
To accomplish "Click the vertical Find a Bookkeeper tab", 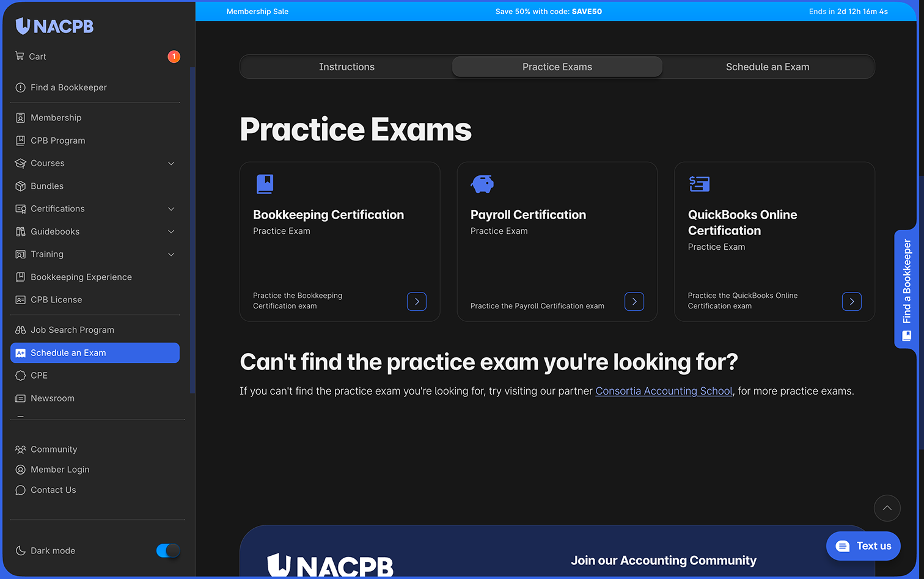I will [906, 289].
